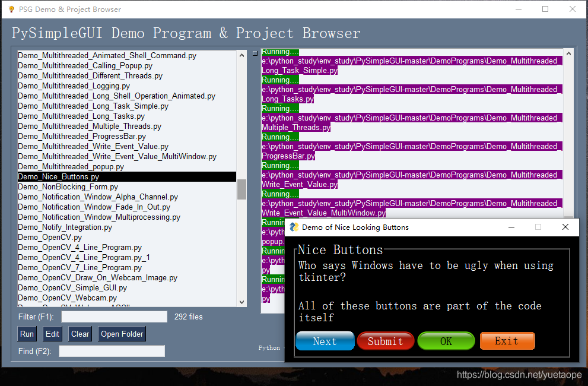Viewport: 588px width, 386px height.
Task: Click the file list scrollbar thumb
Action: tap(242, 189)
